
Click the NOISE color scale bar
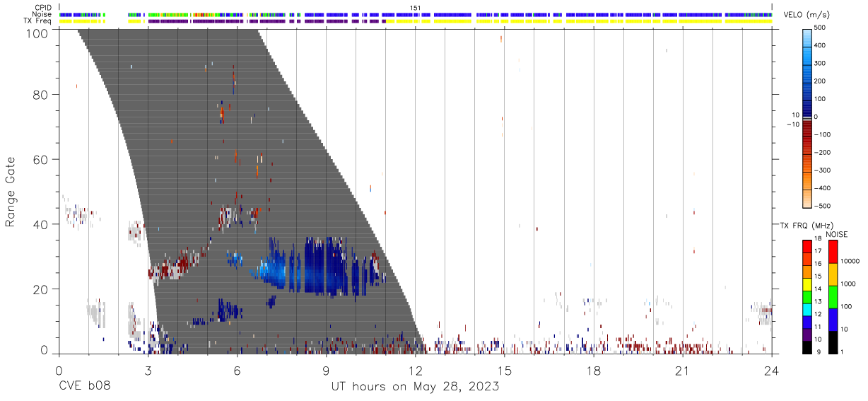[832, 297]
